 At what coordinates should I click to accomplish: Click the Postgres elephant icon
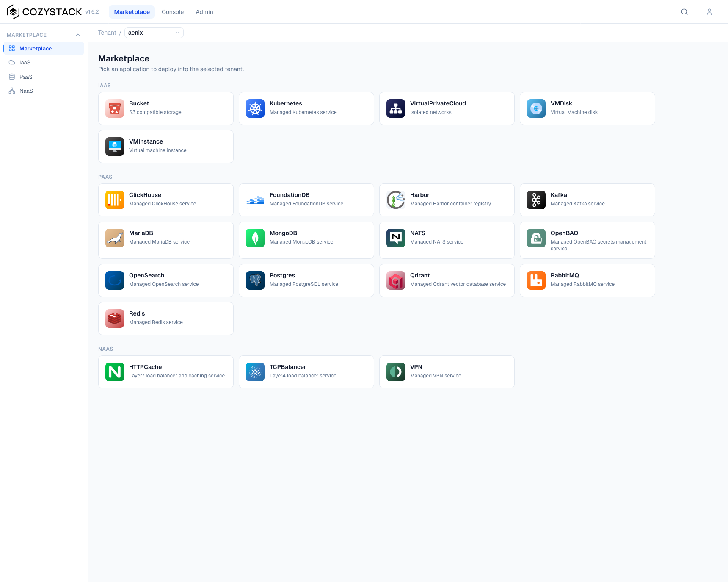[x=255, y=280]
